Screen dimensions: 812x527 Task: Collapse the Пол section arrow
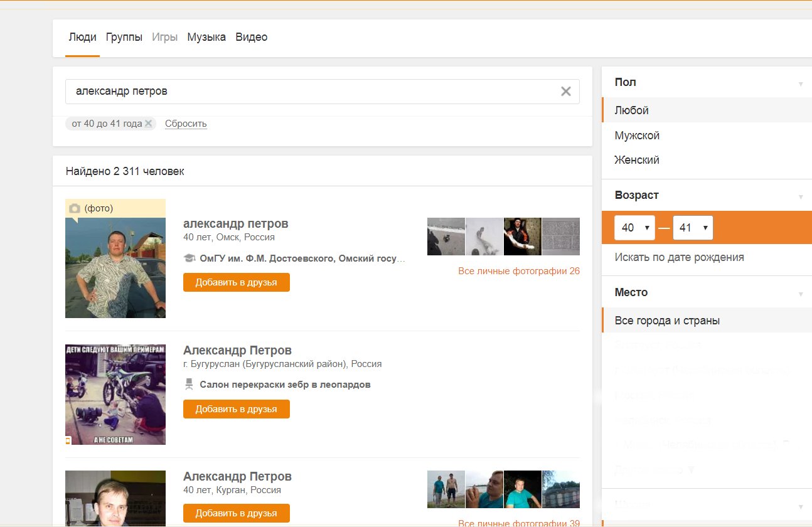pos(801,83)
